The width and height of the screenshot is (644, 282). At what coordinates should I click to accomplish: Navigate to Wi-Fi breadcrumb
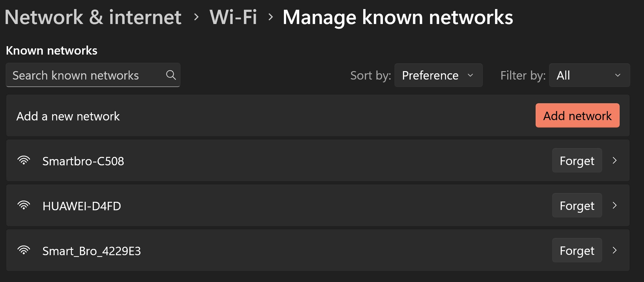point(233,17)
